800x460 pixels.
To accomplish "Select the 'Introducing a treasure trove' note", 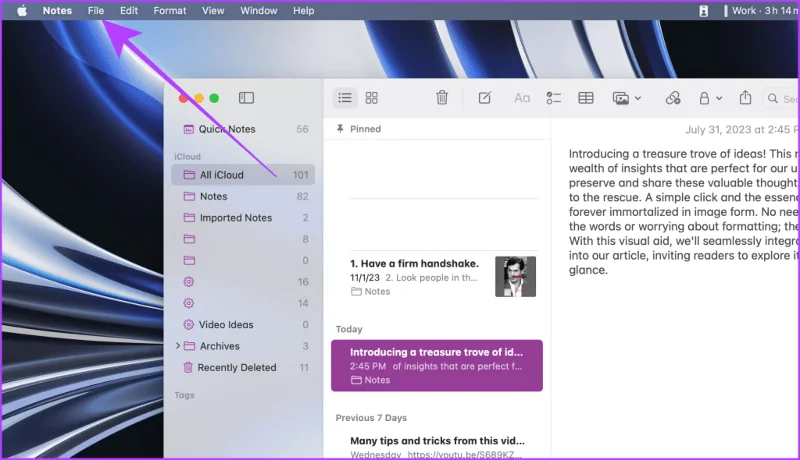I will tap(437, 366).
